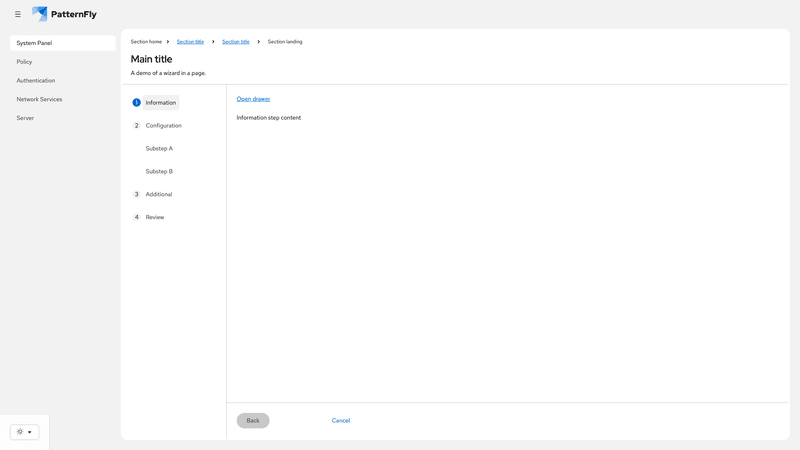The height and width of the screenshot is (450, 800).
Task: Click Section home breadcrumb
Action: (146, 42)
